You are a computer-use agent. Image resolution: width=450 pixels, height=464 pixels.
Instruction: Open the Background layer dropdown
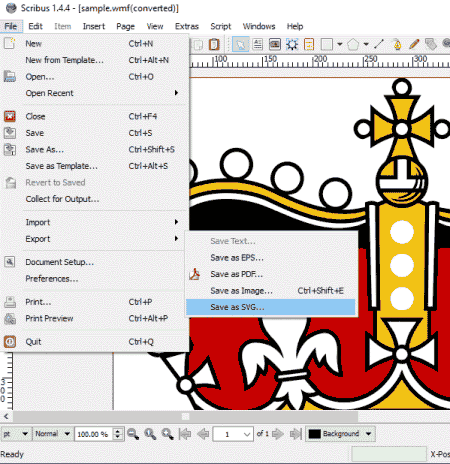(340, 434)
